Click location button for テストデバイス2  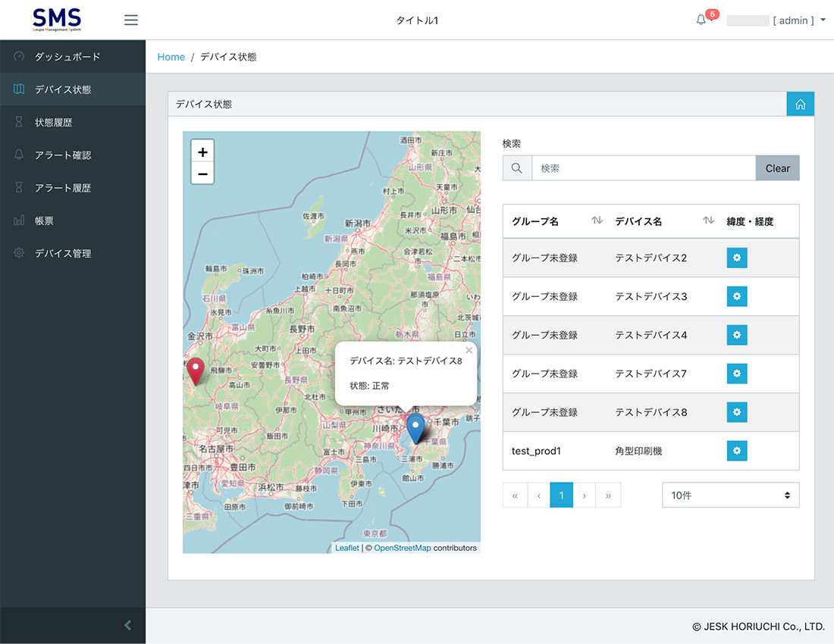(737, 258)
